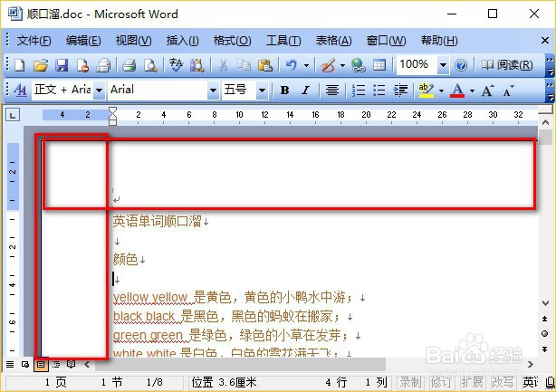The height and width of the screenshot is (392, 556).
Task: Expand the Arial font name dropdown
Action: pos(213,91)
